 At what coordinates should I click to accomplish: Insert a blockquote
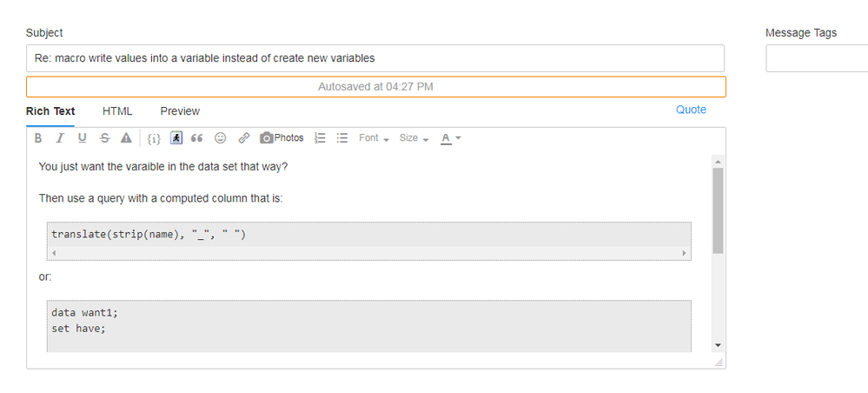point(197,138)
